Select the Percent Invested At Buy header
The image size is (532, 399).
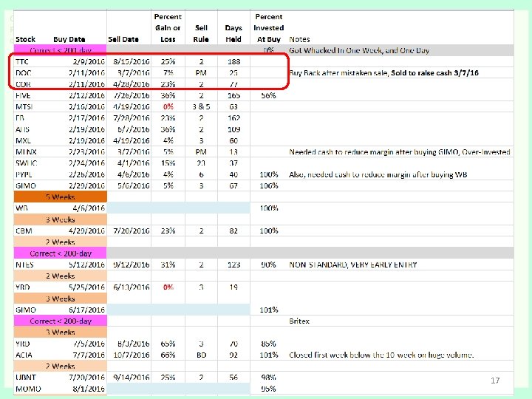[269, 28]
